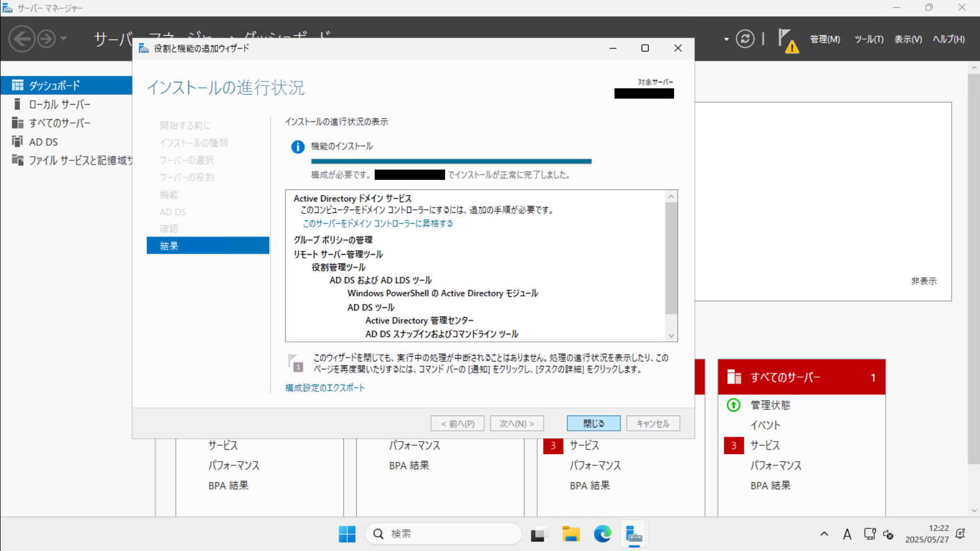Open the 表示(V) menu
980x551 pixels.
click(x=908, y=39)
